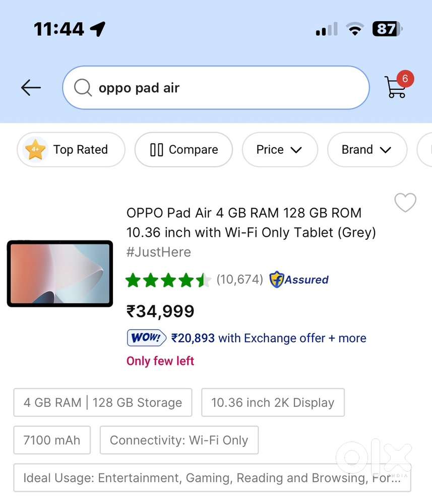
Task: Tap the Compare columns icon
Action: (157, 150)
